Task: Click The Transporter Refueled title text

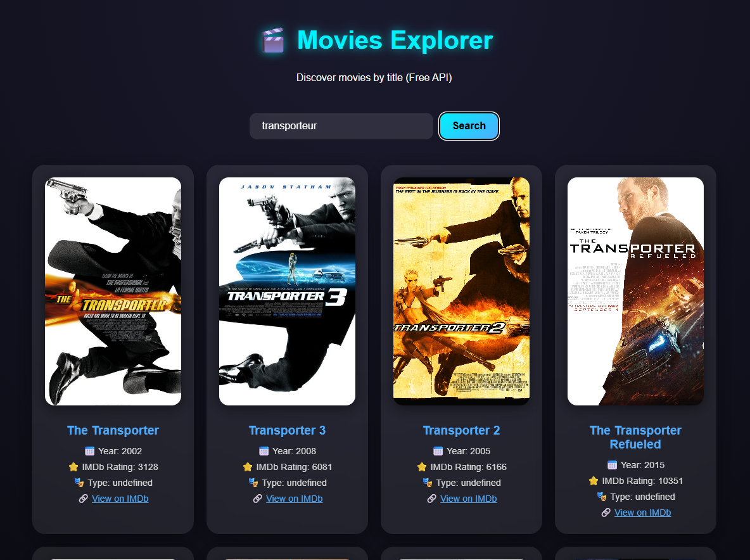Action: [x=635, y=437]
